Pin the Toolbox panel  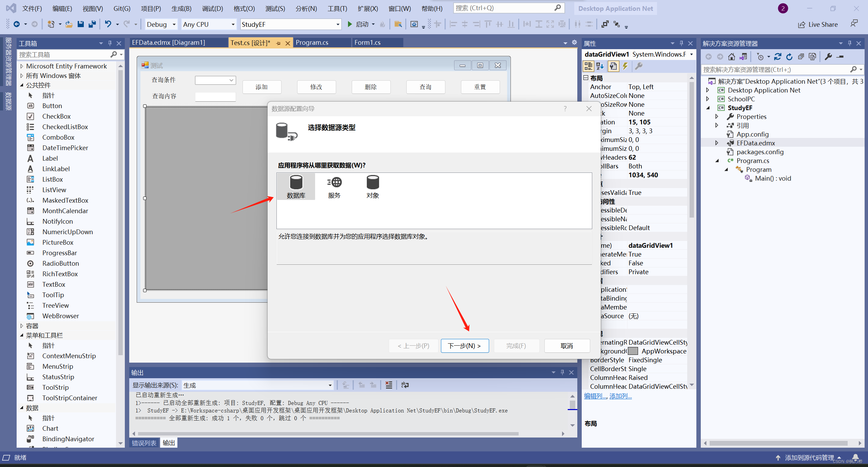click(110, 43)
